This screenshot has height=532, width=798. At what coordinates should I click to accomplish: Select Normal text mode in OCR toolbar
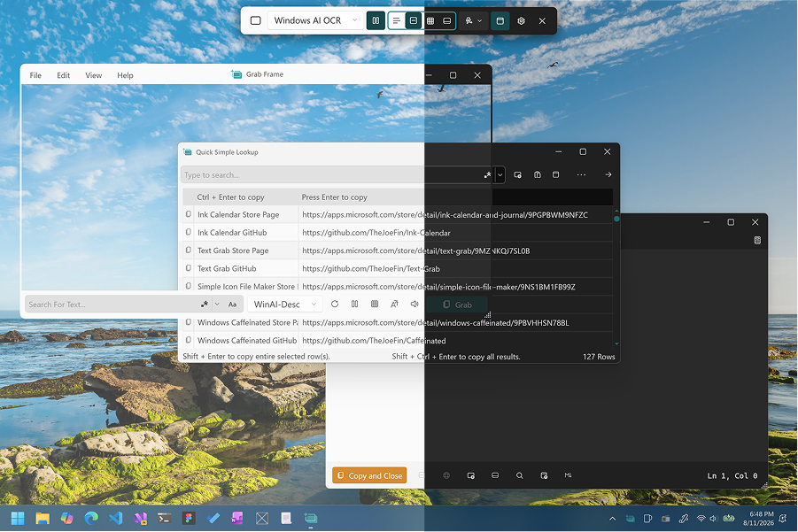point(397,21)
